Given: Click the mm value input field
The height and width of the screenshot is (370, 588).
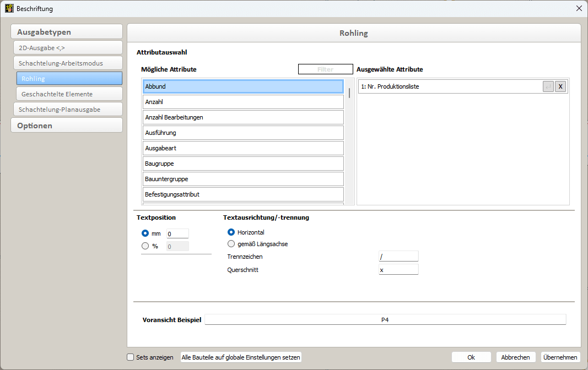Looking at the screenshot, I should [x=178, y=233].
